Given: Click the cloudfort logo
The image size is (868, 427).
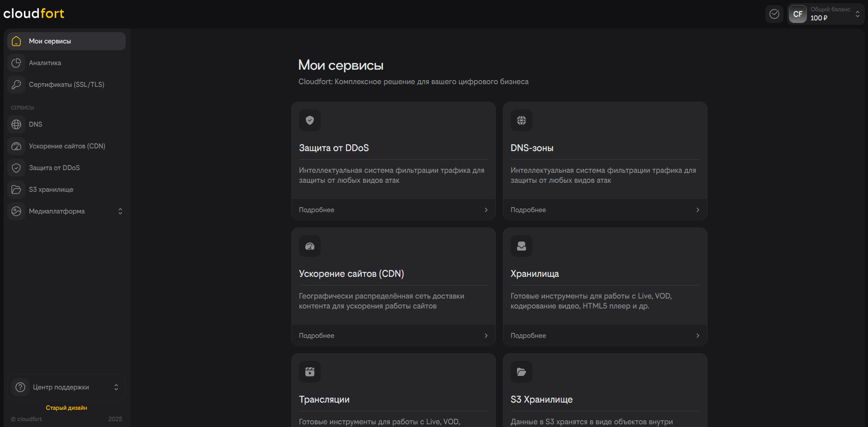Looking at the screenshot, I should (34, 14).
